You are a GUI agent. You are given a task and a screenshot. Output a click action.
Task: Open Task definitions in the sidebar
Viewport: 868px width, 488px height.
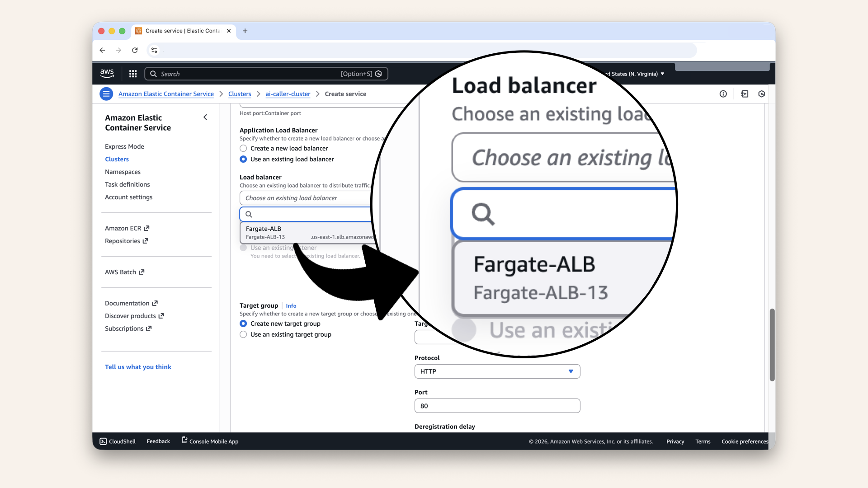tap(127, 184)
